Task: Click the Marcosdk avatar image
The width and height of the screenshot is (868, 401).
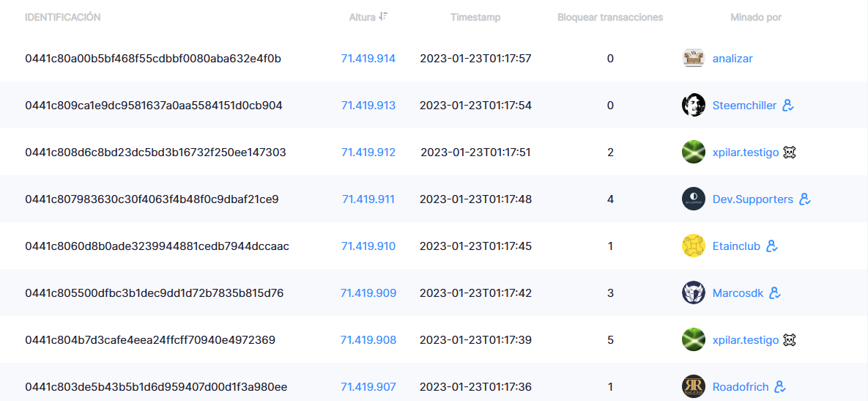Action: point(693,293)
